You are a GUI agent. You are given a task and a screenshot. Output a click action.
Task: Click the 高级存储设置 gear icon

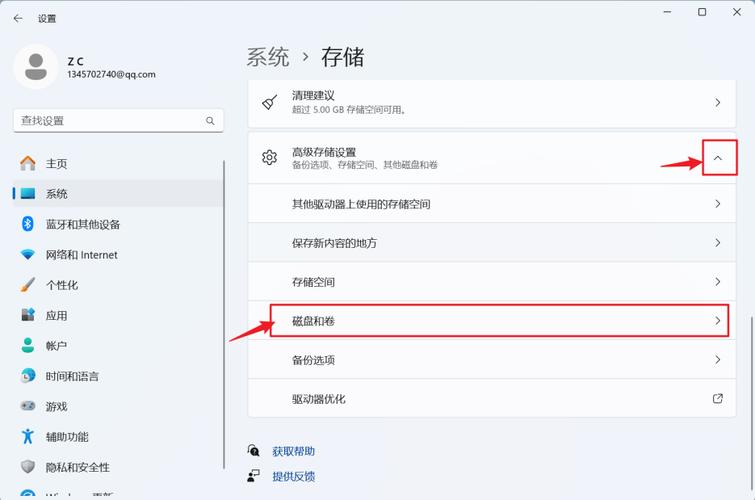coord(270,158)
